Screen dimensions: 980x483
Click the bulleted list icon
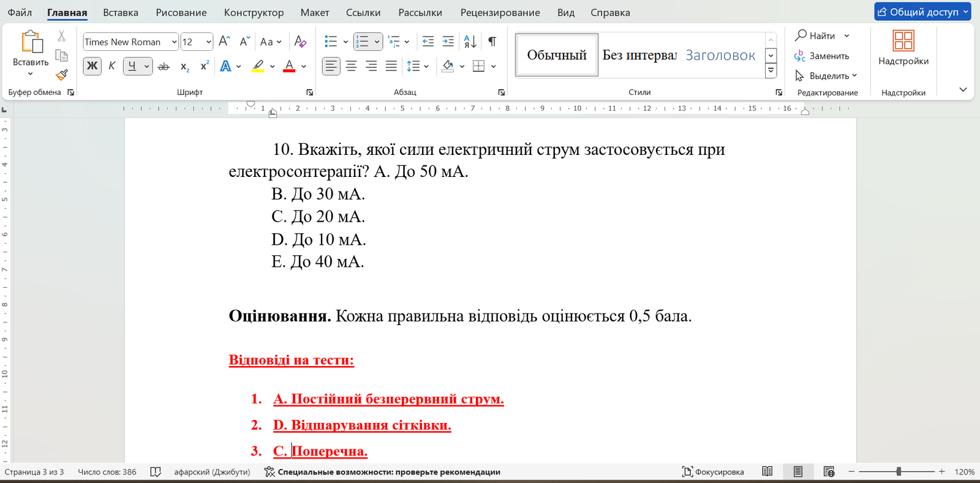tap(331, 42)
